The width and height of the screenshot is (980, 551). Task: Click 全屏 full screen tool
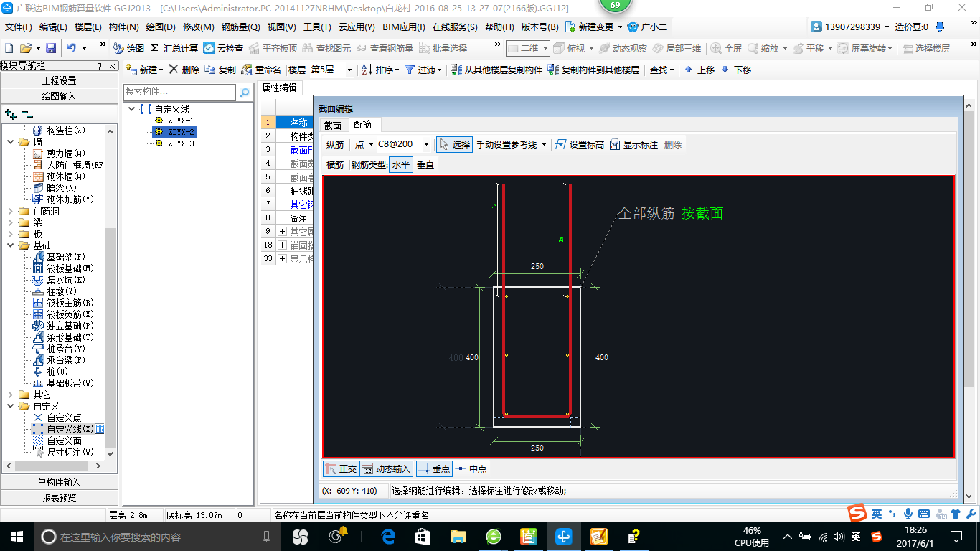726,48
